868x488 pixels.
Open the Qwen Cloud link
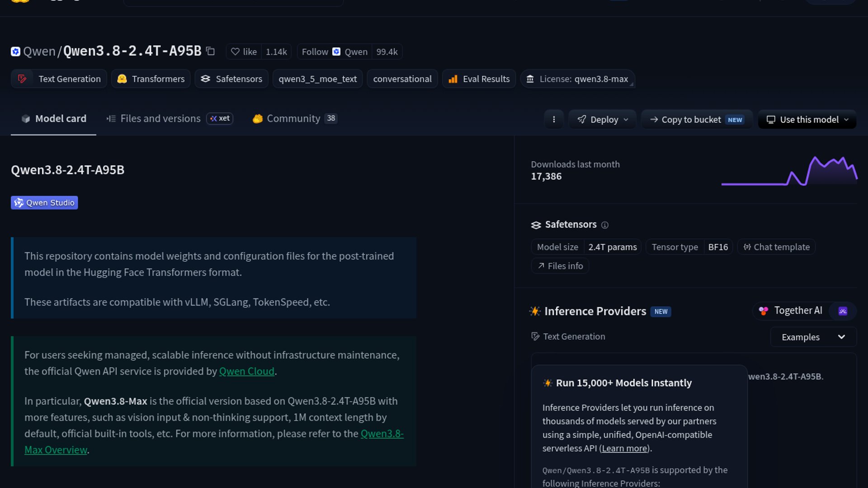[246, 371]
